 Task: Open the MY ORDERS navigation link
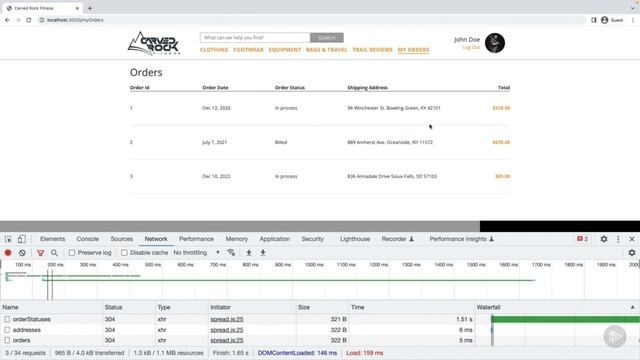coord(413,50)
